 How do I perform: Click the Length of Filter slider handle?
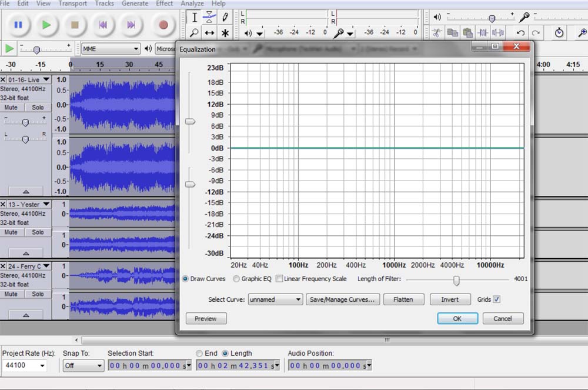456,280
